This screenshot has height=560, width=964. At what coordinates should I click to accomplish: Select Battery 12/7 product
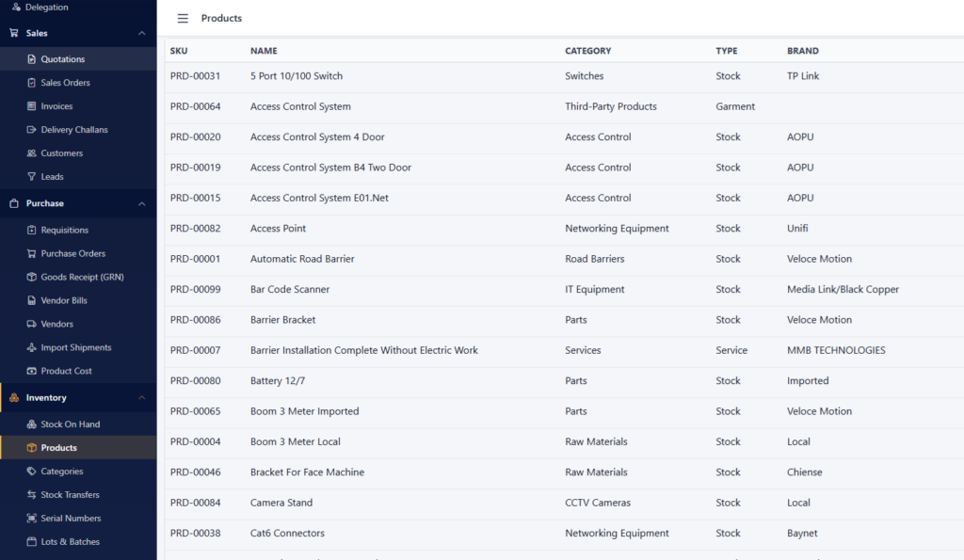tap(278, 380)
